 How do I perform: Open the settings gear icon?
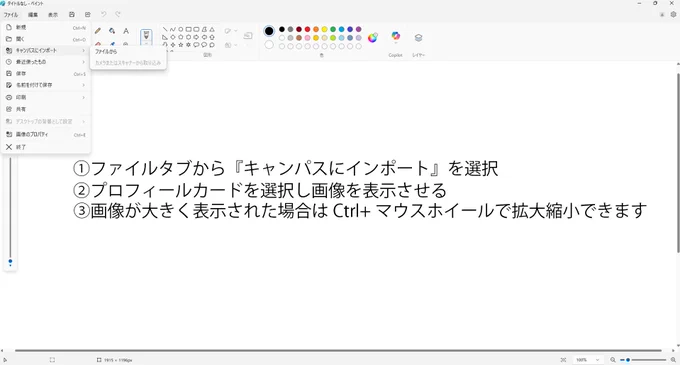click(x=673, y=14)
